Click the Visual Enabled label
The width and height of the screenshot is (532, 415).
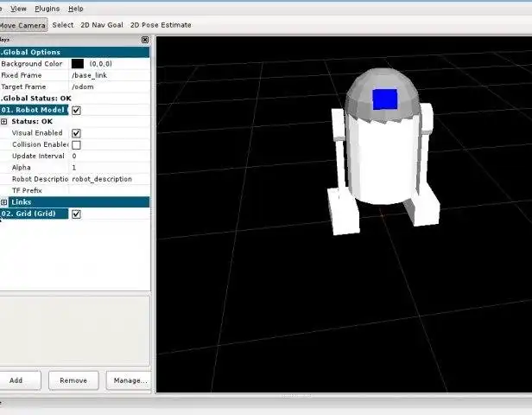point(37,133)
